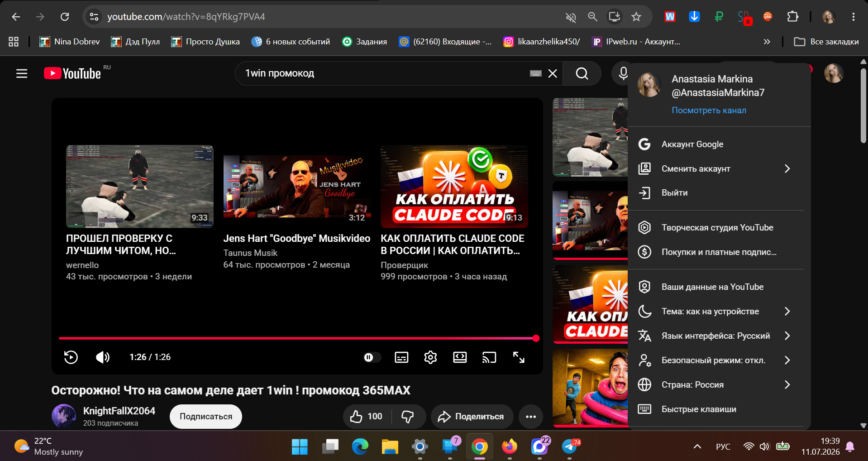Open site information icon in address bar
Screen dimensions: 868x461
(x=94, y=17)
